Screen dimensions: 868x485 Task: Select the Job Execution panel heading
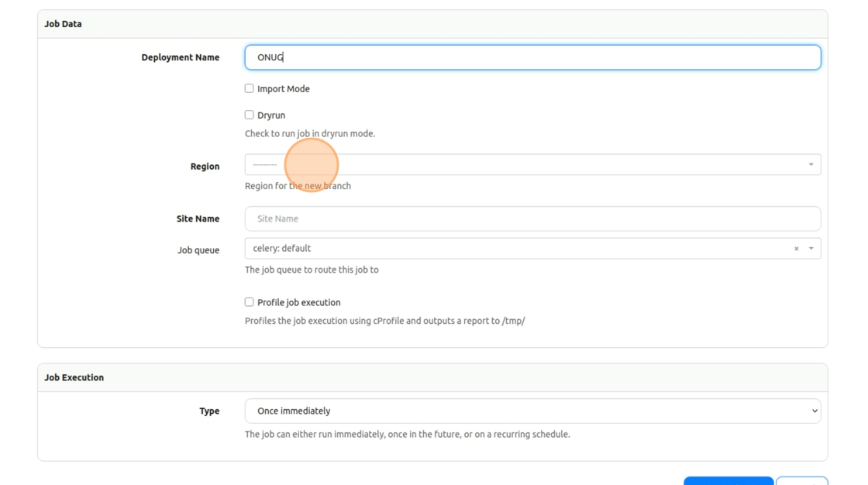tap(74, 377)
